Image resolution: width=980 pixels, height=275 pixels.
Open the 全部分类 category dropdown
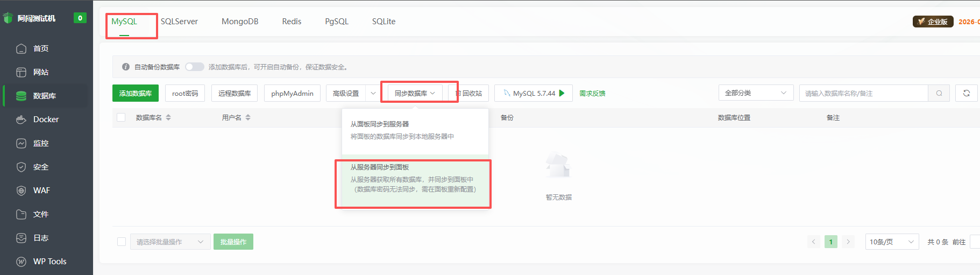click(x=756, y=93)
